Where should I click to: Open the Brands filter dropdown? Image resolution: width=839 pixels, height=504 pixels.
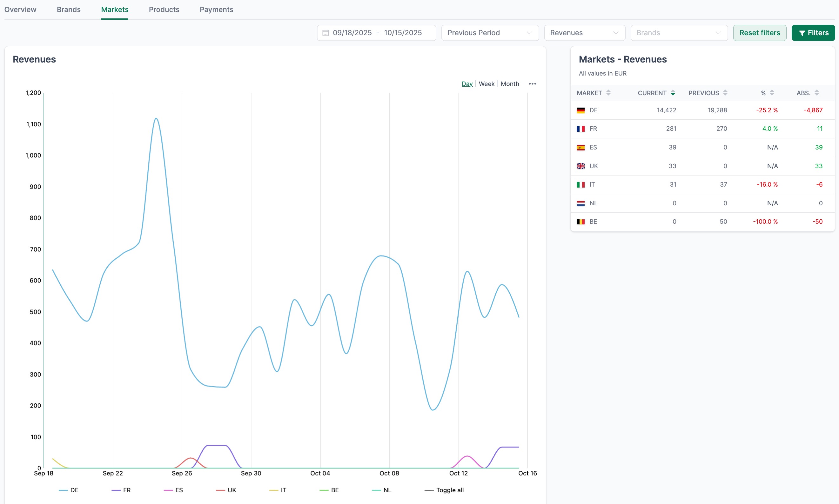coord(678,33)
